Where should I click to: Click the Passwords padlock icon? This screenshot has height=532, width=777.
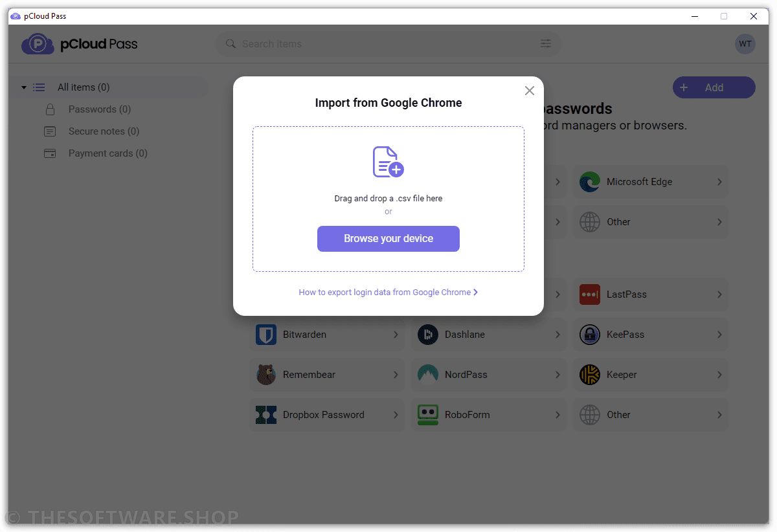tap(50, 109)
